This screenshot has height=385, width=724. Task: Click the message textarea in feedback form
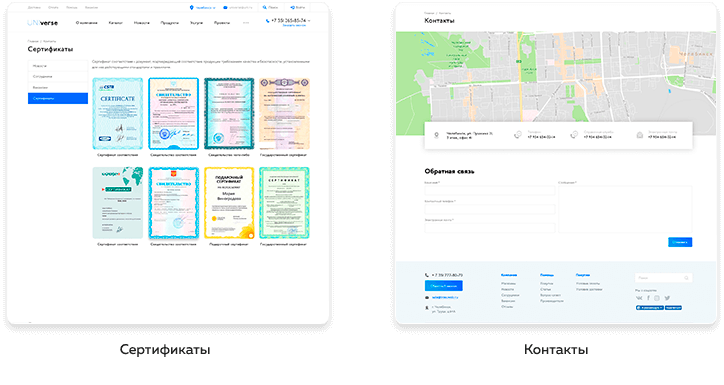pos(625,209)
